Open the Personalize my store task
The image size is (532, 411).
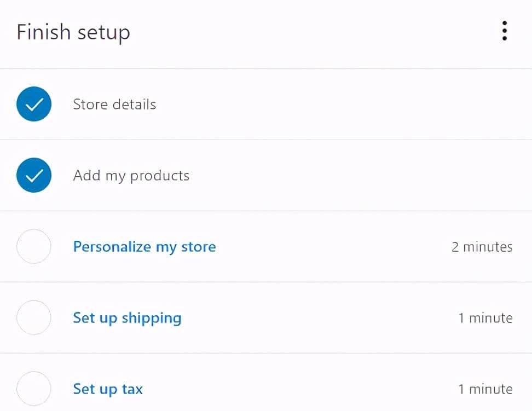[144, 247]
